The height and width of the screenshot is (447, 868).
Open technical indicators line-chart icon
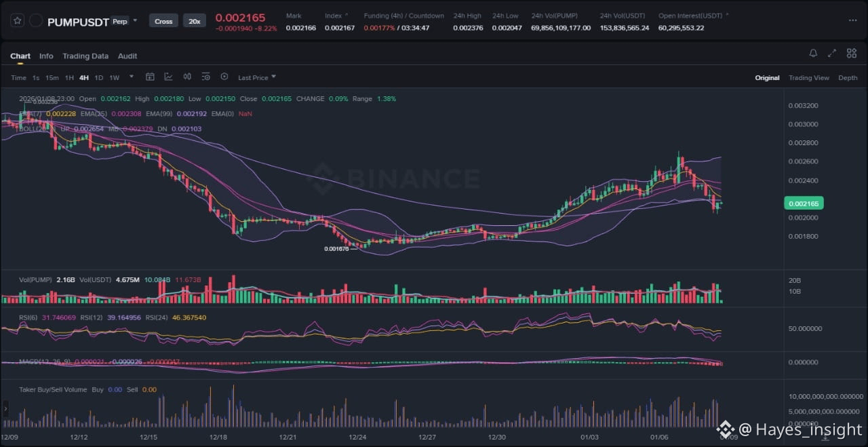click(x=168, y=77)
